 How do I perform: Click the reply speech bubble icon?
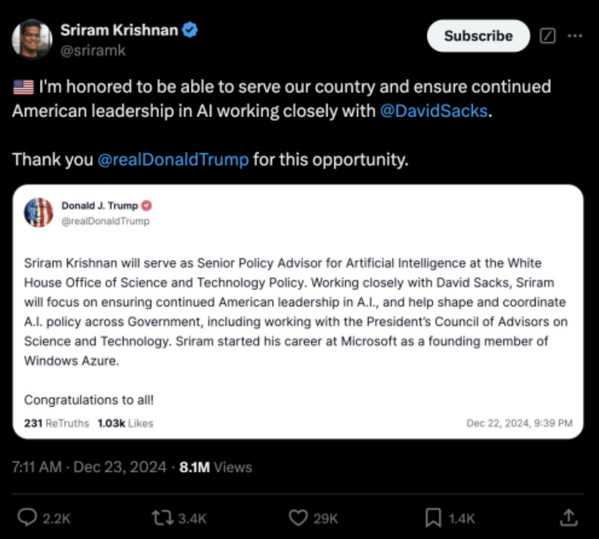[x=27, y=518]
